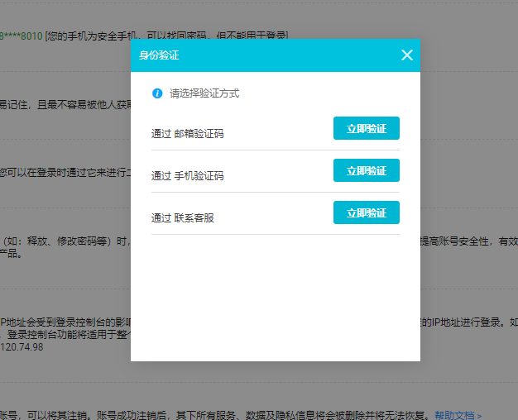Image resolution: width=518 pixels, height=420 pixels.
Task: Click 立即验证 for 手机验证码
Action: [x=367, y=170]
